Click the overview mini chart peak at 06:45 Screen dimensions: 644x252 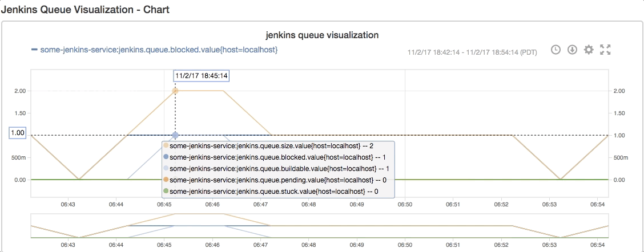click(x=175, y=214)
